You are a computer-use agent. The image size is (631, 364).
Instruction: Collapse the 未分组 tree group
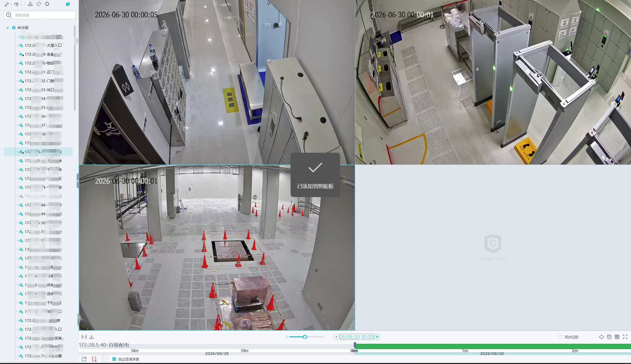tap(7, 28)
